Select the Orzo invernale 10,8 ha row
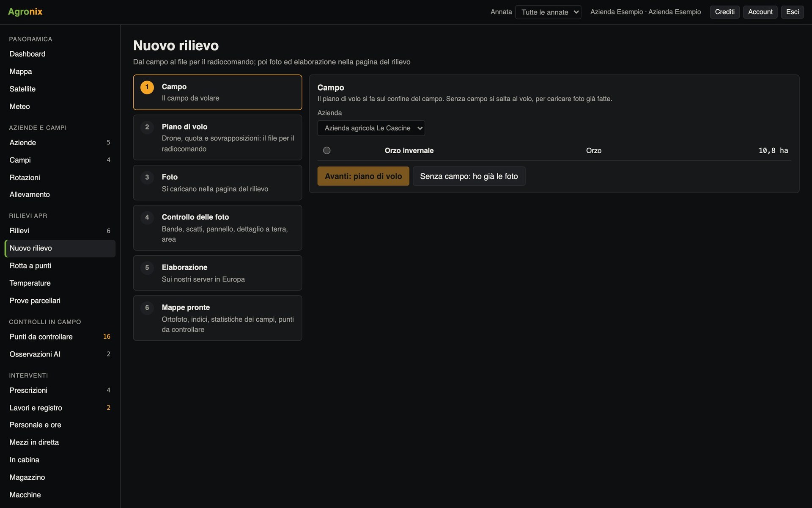This screenshot has width=812, height=508. click(554, 151)
